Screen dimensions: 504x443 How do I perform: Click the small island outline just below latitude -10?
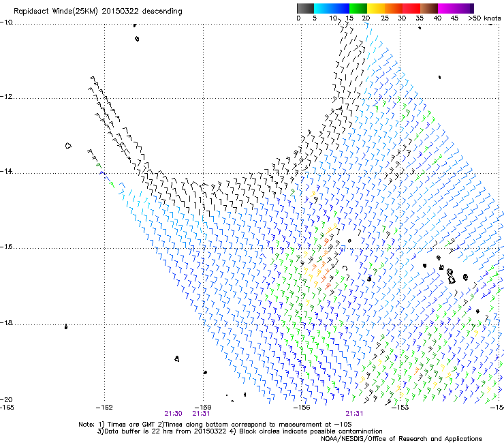137,39
